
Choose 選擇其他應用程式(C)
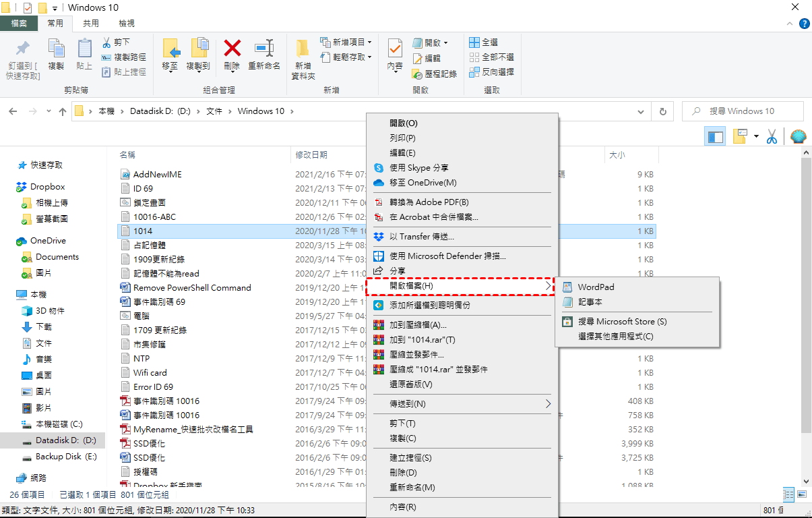(x=637, y=337)
